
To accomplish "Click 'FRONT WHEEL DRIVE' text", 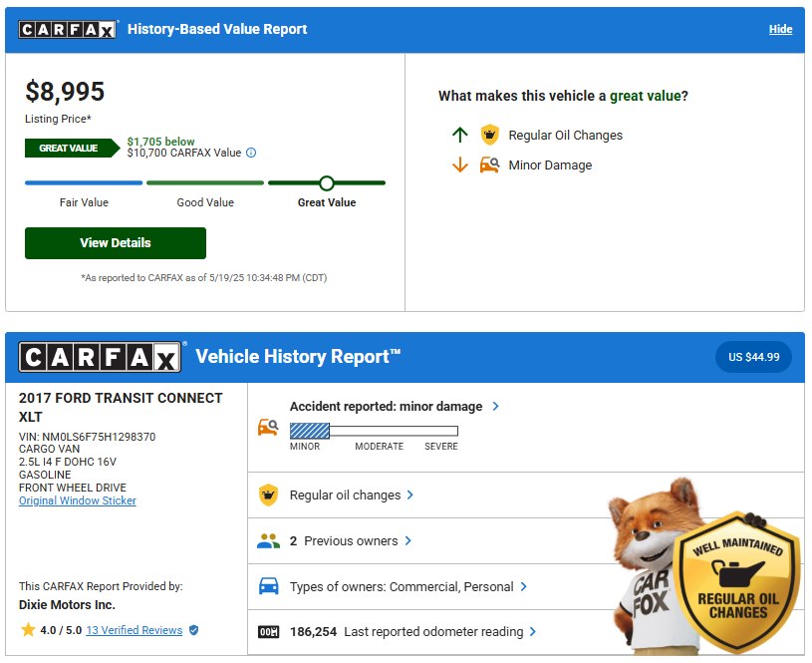I will [x=73, y=488].
